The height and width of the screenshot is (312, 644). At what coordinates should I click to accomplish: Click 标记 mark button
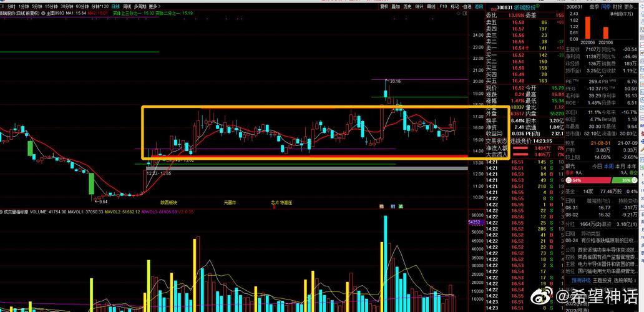pos(455,7)
